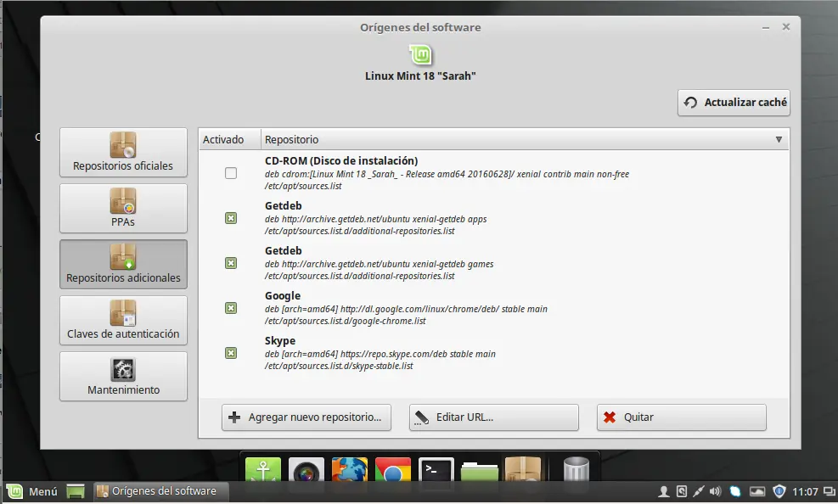Click the plus icon on Agregar nuevo repositorio

click(234, 417)
